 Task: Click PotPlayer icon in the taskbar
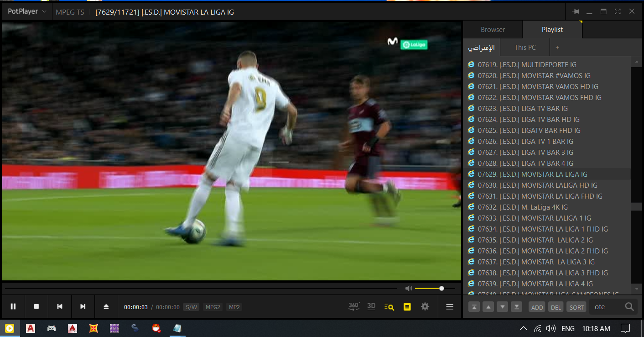tap(10, 328)
